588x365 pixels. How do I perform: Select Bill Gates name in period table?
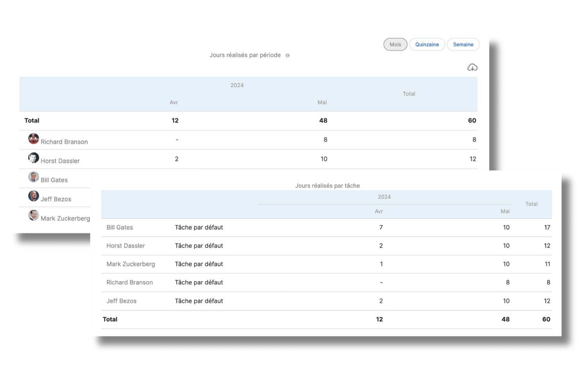54,180
